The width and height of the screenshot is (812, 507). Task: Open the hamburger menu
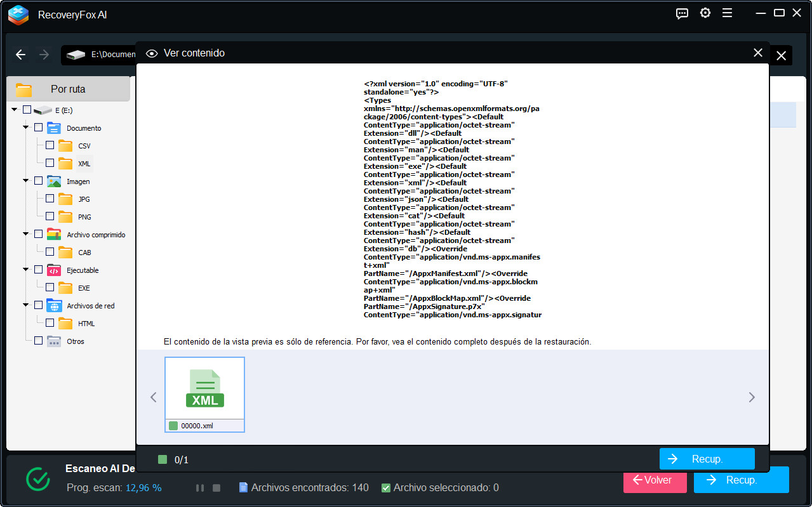pos(728,13)
